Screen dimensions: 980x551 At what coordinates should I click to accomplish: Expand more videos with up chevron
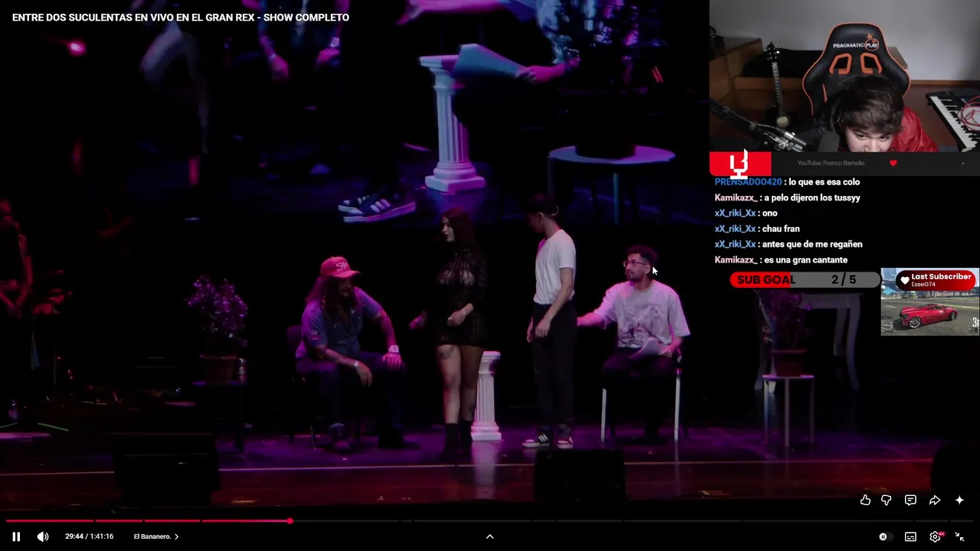(x=490, y=536)
